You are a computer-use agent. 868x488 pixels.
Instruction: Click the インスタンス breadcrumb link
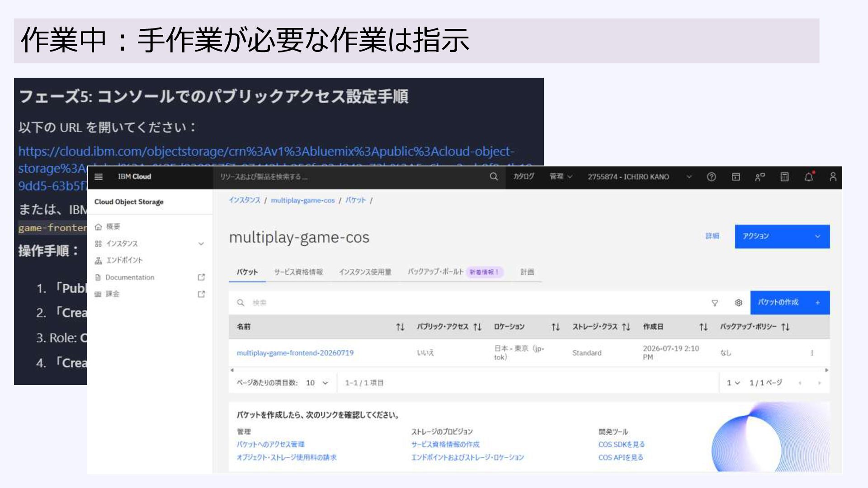pos(245,200)
